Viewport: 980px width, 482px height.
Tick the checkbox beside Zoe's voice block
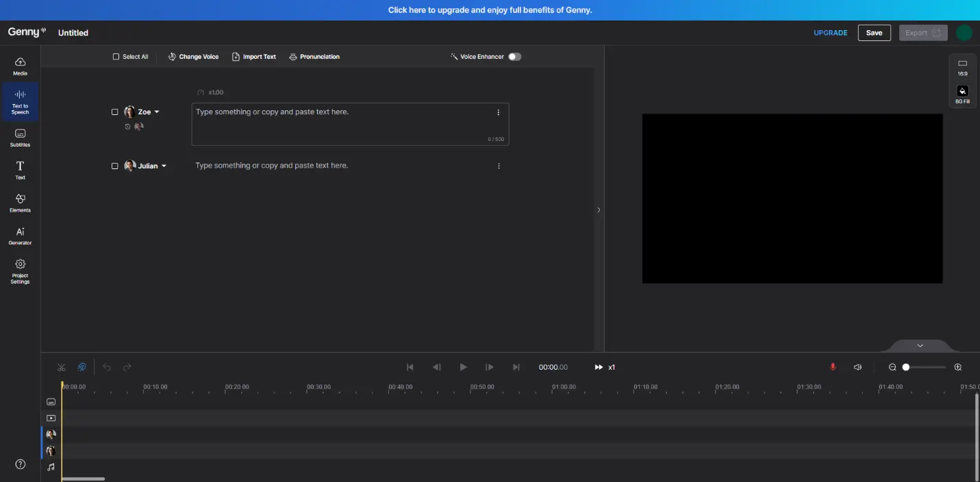pyautogui.click(x=115, y=112)
